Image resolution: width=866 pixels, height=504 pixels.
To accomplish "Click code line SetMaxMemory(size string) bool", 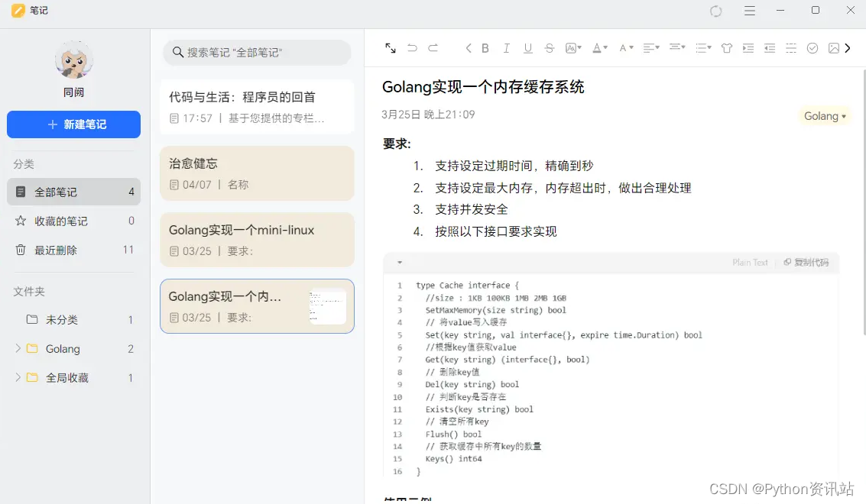I will click(x=495, y=310).
